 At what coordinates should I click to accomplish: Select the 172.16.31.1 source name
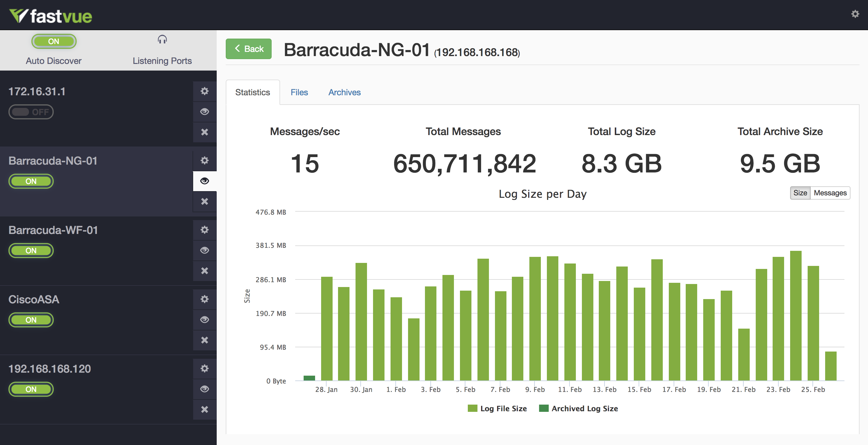click(37, 91)
